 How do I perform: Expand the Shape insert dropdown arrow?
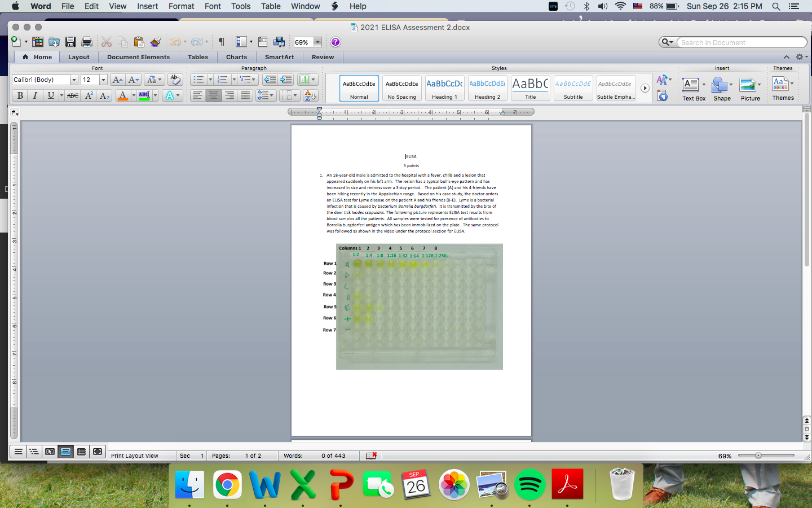pos(731,85)
